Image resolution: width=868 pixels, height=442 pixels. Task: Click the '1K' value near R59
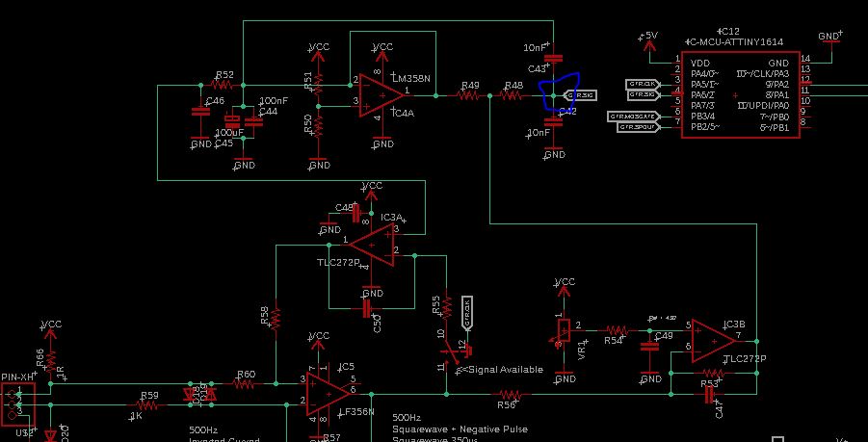[136, 415]
